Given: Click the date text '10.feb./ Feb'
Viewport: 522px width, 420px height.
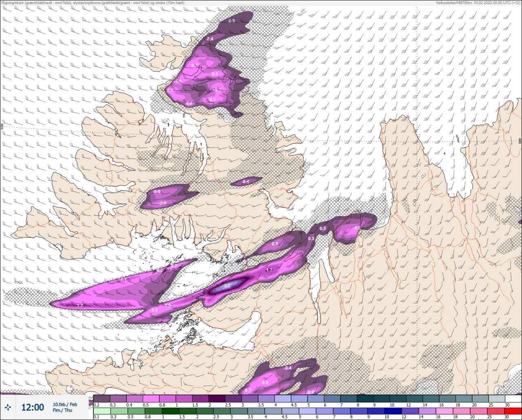Looking at the screenshot, I should [x=65, y=404].
